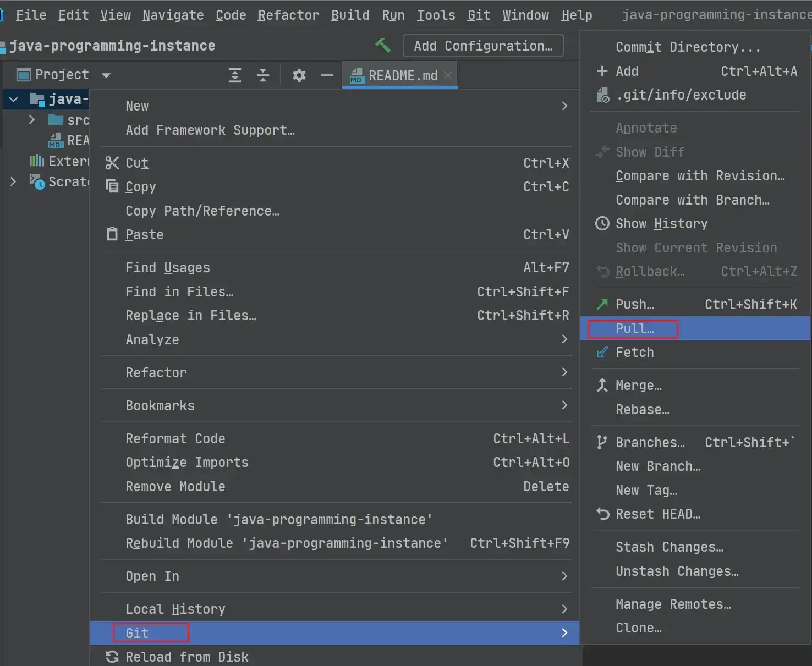Open the Project view dropdown

coord(106,75)
